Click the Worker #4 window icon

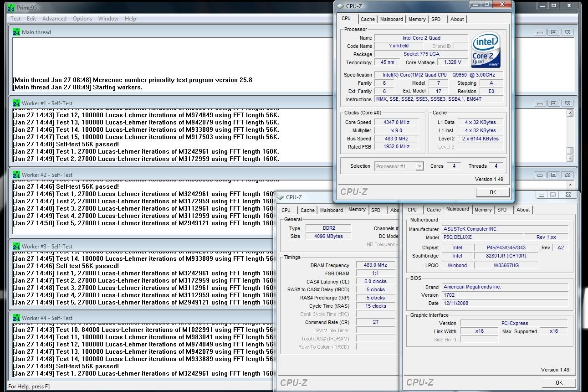pos(16,318)
